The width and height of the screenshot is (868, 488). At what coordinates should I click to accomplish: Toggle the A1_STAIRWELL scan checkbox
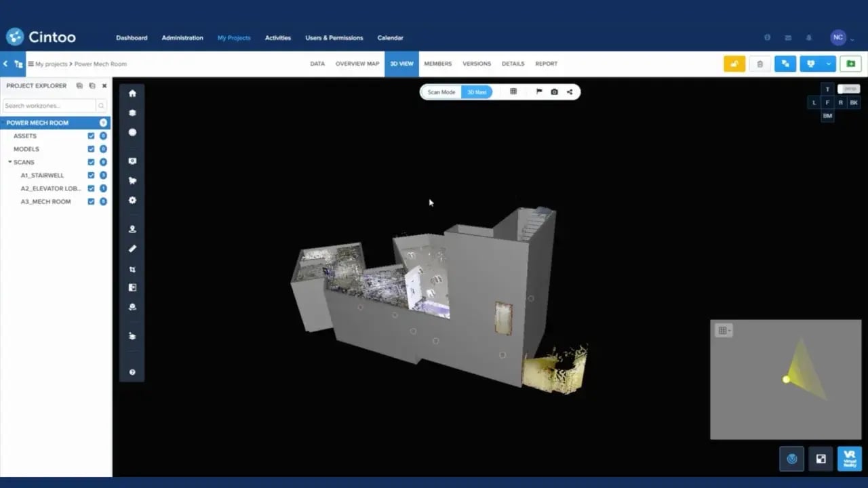coord(91,176)
